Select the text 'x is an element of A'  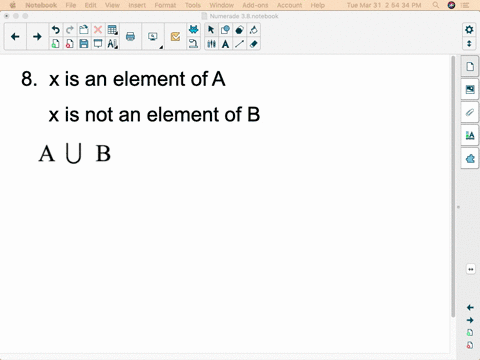[x=137, y=79]
